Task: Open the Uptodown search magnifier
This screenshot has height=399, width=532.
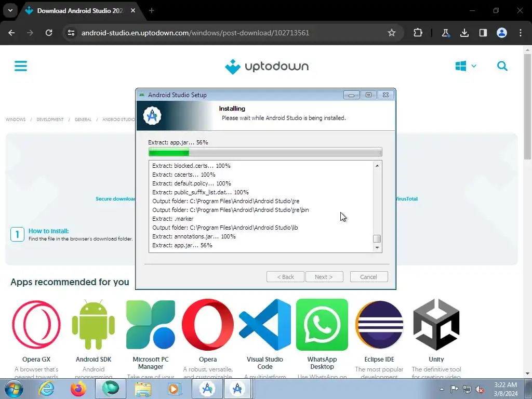Action: pos(502,66)
